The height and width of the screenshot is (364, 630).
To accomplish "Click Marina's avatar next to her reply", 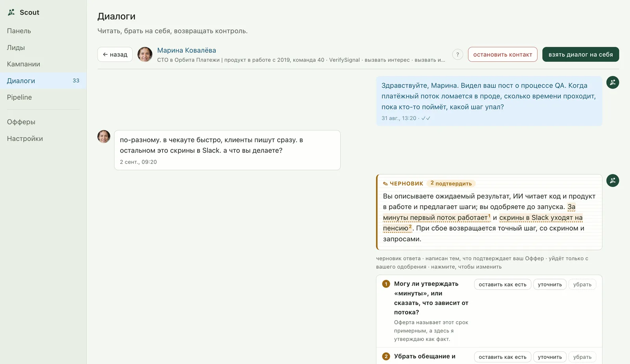I will [104, 137].
